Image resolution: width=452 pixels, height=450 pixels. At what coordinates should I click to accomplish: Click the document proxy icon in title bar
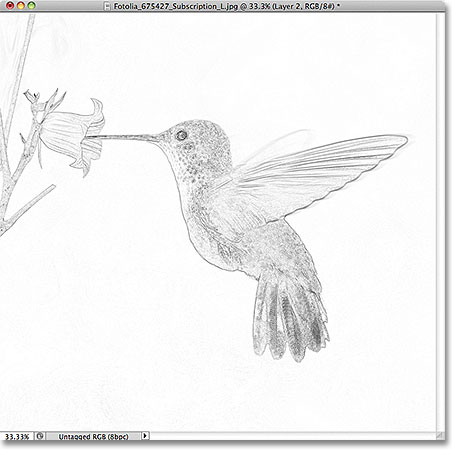(x=107, y=6)
